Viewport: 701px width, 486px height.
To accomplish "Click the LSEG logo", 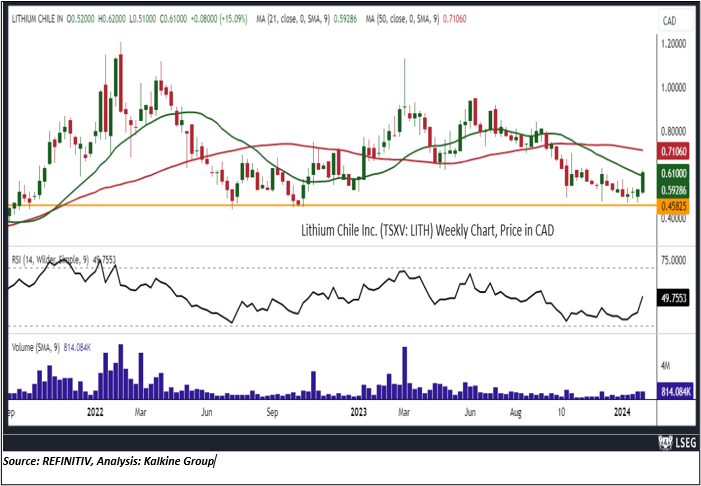I will [x=677, y=443].
